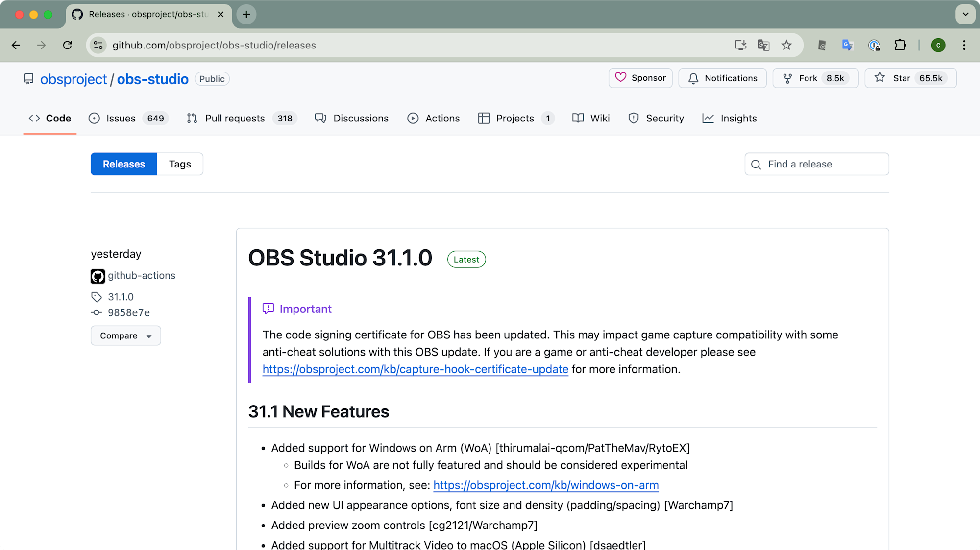Viewport: 980px width, 550px height.
Task: Open the Extensions puzzle piece menu
Action: pos(900,45)
